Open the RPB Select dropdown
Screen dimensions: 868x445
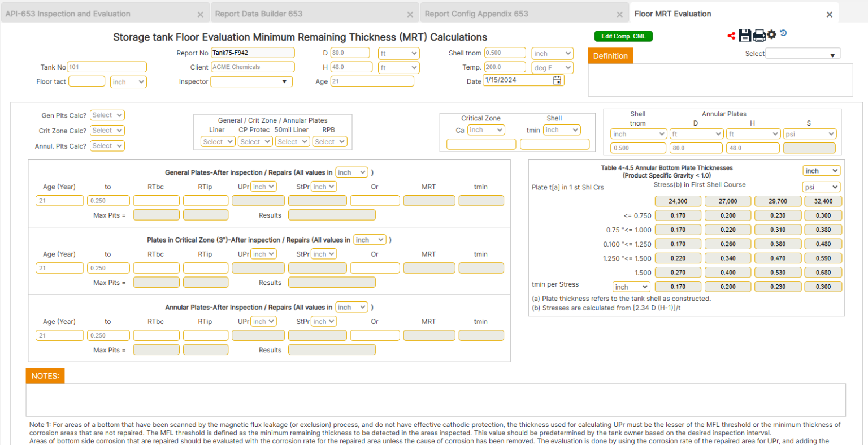pos(329,141)
